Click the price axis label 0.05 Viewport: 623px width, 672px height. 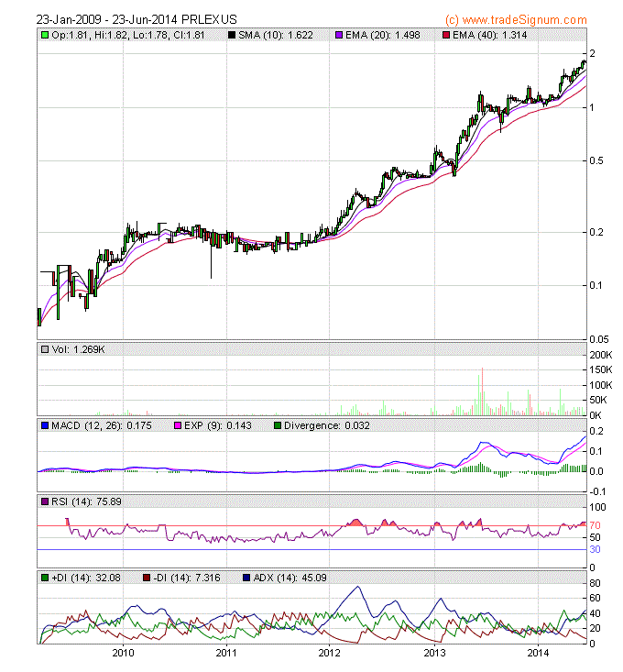[599, 339]
